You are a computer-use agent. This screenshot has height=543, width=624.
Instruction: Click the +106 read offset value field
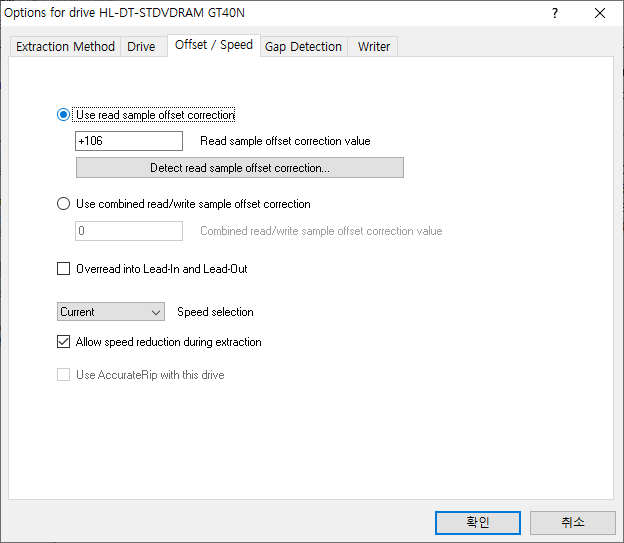click(129, 141)
